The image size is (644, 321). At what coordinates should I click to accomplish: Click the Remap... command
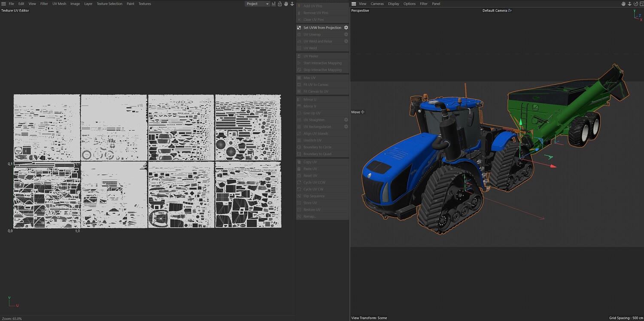point(310,217)
